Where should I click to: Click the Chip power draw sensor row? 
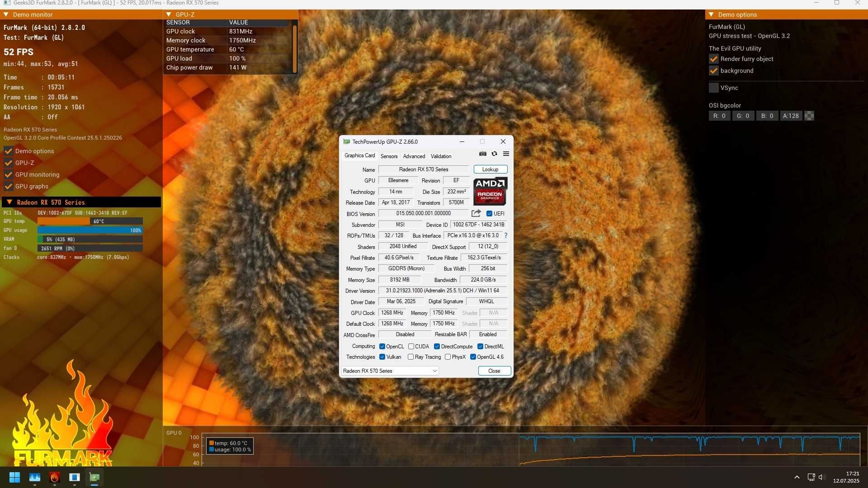tap(227, 67)
